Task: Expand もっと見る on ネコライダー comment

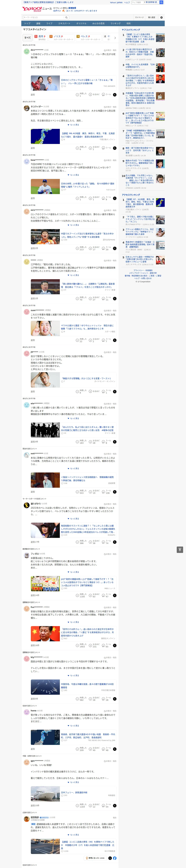Action: 73,125
